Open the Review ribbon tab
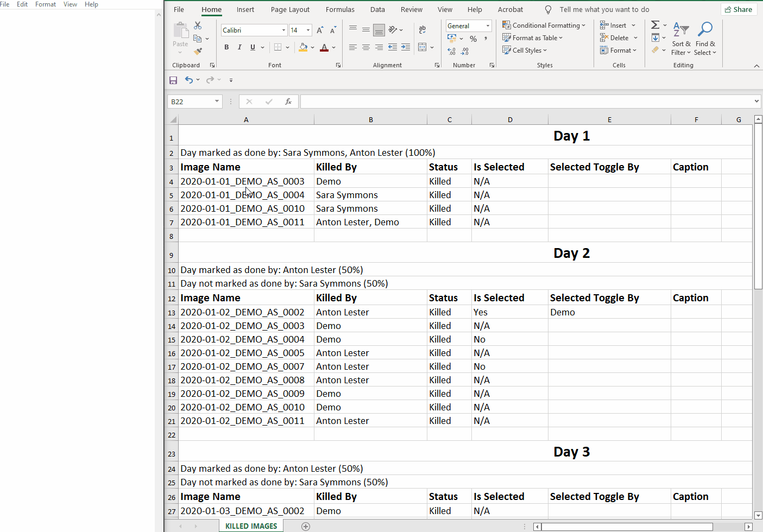This screenshot has width=763, height=532. [x=412, y=10]
